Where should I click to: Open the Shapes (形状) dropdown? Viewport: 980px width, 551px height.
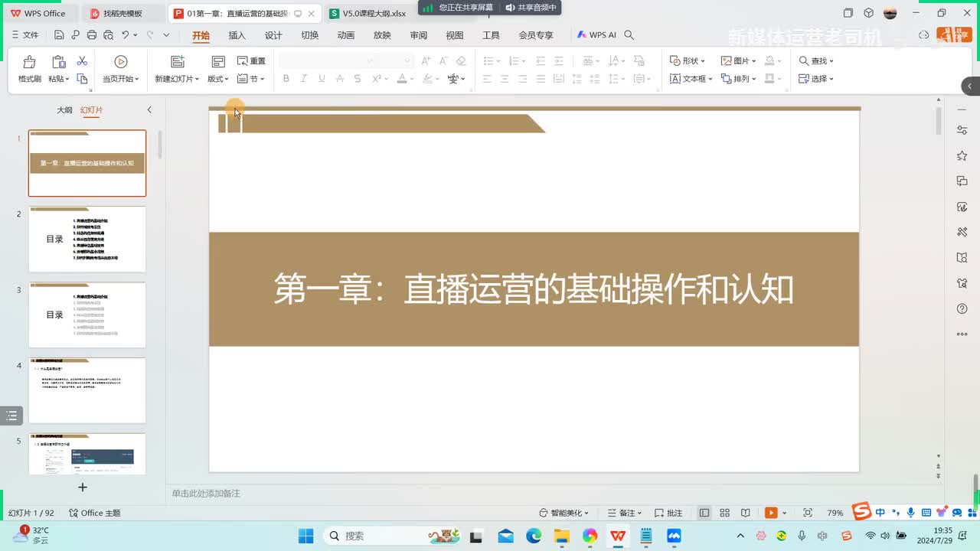[x=687, y=61]
